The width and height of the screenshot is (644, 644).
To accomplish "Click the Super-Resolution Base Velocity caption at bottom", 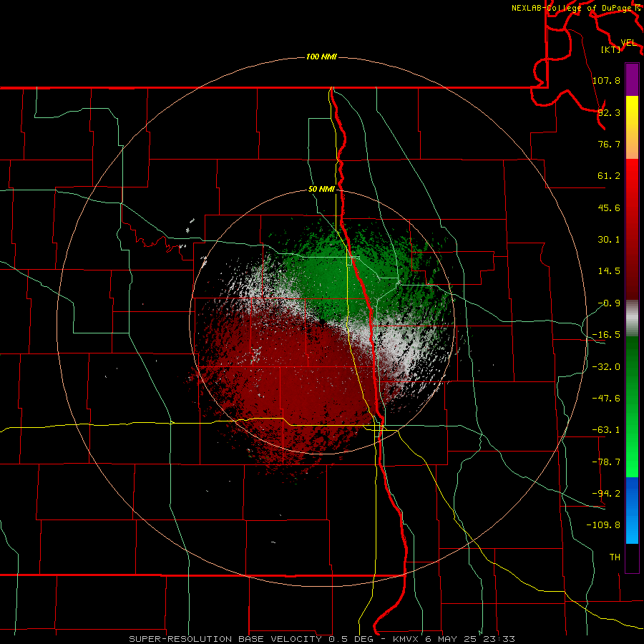I will pyautogui.click(x=321, y=639).
